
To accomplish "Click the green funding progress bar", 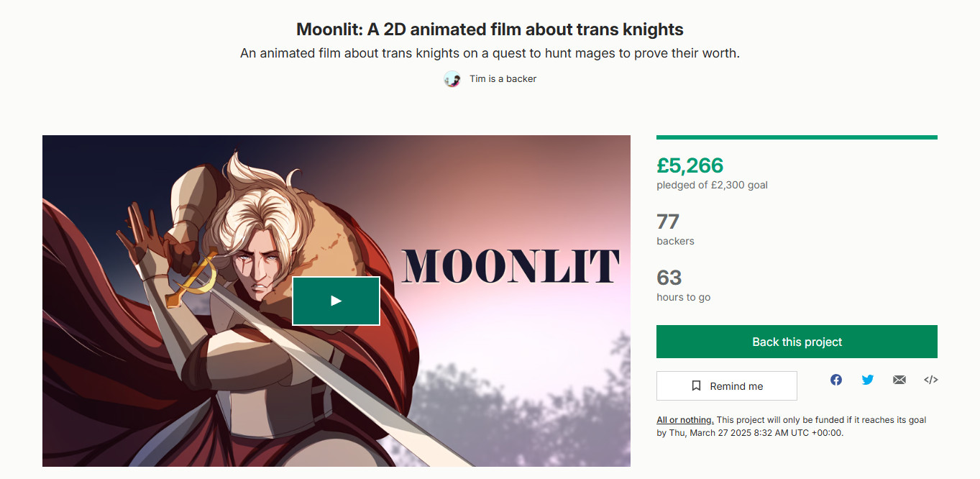I will point(797,137).
